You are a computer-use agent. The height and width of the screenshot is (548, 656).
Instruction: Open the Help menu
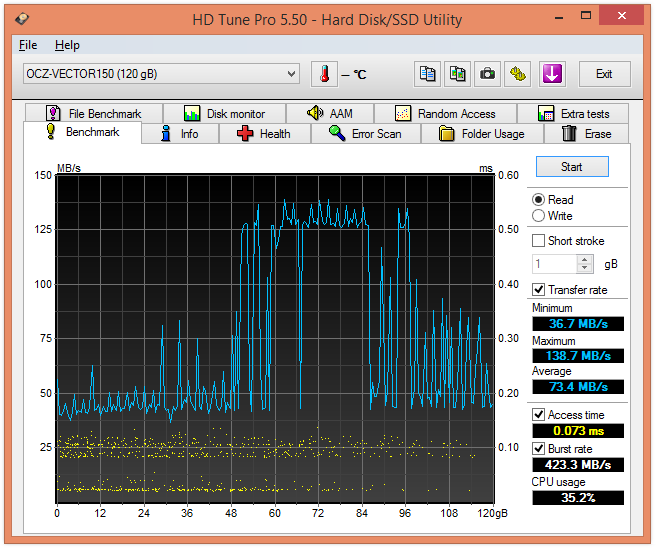click(x=67, y=45)
